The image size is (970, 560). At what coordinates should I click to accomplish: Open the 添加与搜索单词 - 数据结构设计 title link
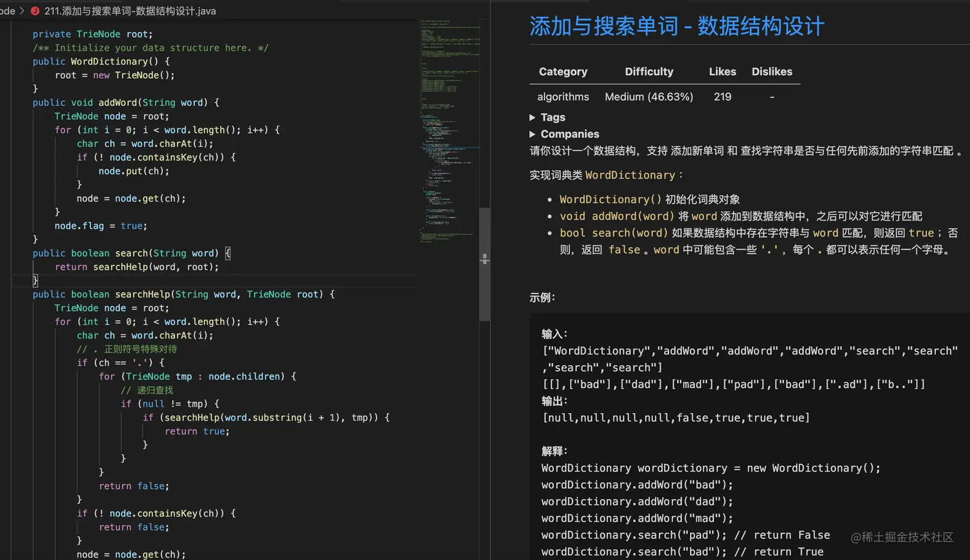[677, 26]
